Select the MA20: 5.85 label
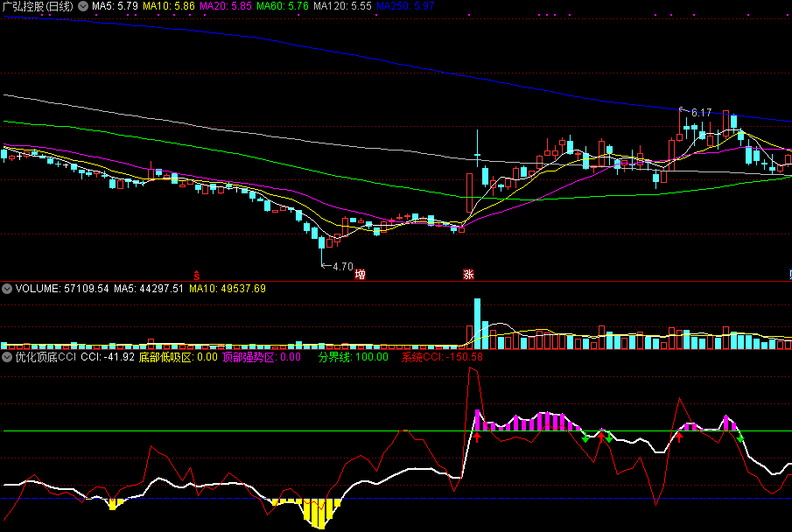This screenshot has height=532, width=792. click(226, 7)
